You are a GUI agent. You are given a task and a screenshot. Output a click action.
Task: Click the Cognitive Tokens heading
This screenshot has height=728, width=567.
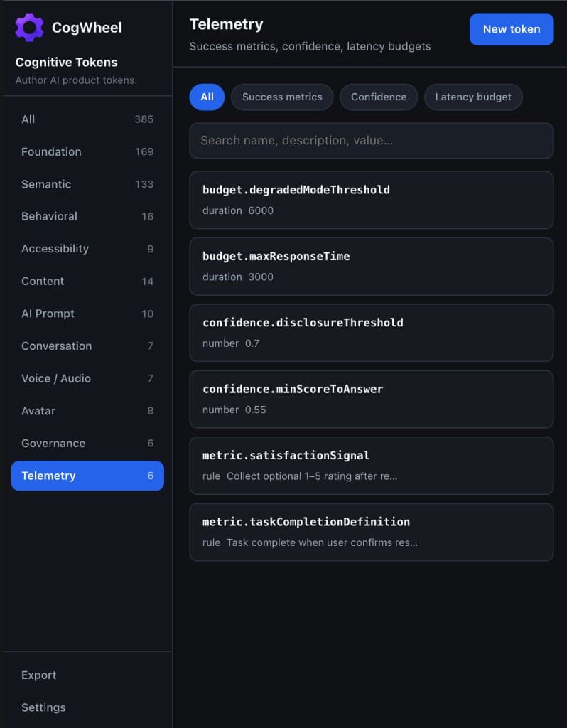tap(66, 63)
